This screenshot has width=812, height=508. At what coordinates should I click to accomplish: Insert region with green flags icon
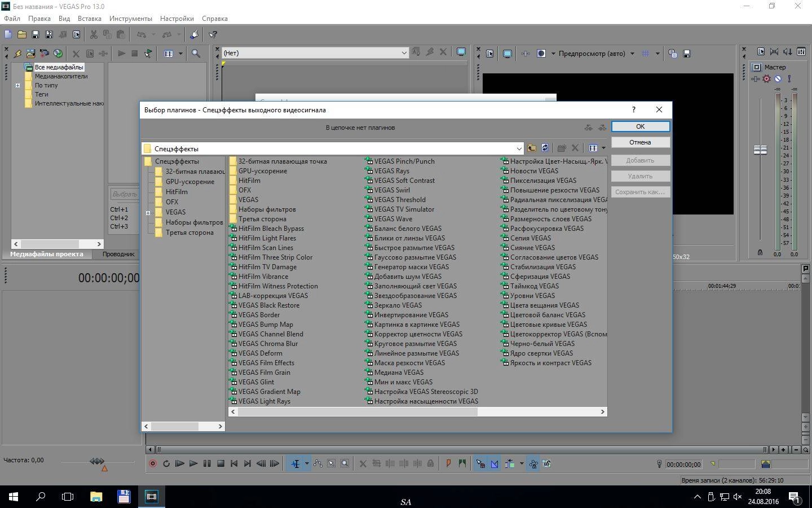[x=462, y=463]
